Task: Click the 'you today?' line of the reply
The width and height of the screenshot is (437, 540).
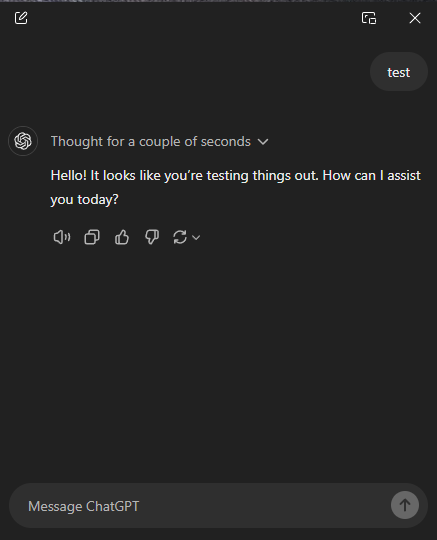Action: click(x=84, y=200)
